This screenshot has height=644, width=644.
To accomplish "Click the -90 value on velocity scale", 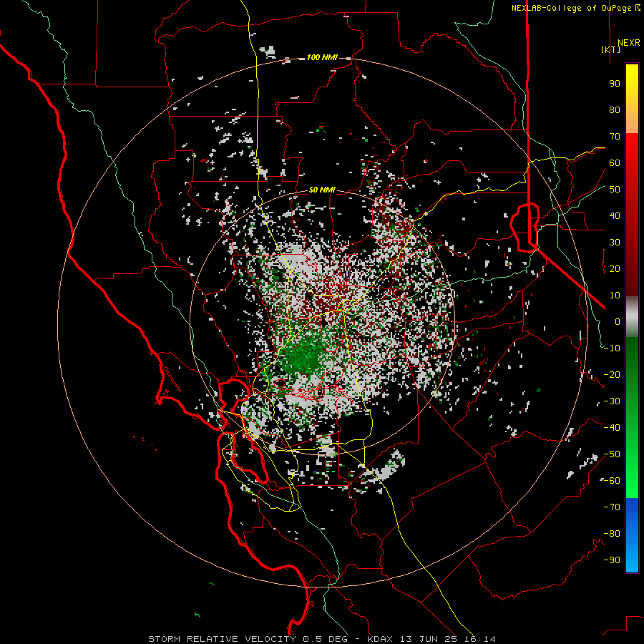I will point(612,560).
